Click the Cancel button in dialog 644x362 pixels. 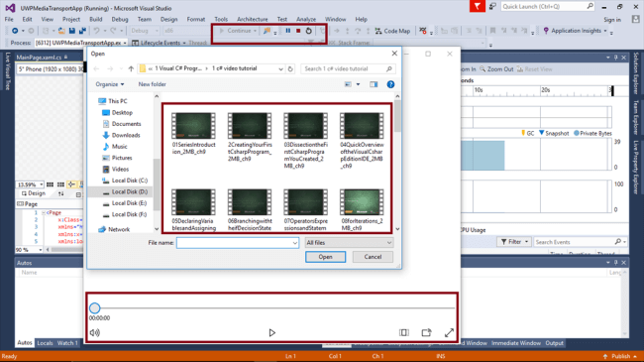click(373, 257)
